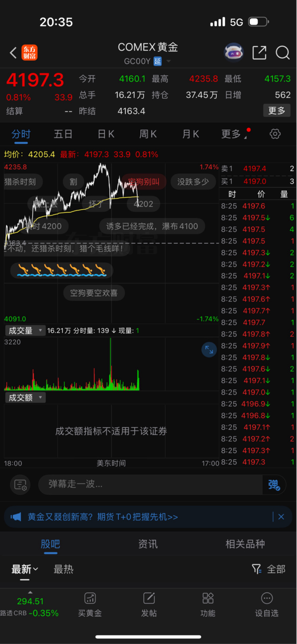Tap the 持仓 value 37.45万
Screen dimensions: 297x644
point(202,95)
